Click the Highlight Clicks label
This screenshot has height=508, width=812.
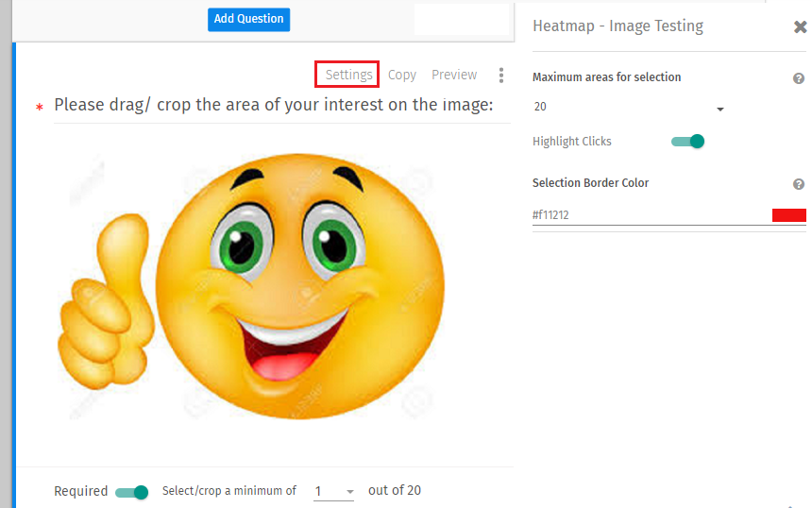click(572, 142)
